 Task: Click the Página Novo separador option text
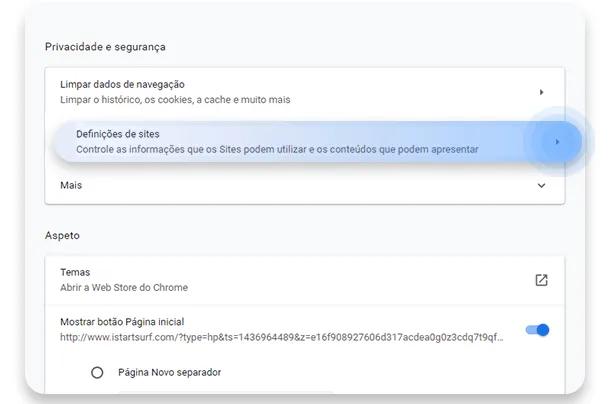[169, 372]
